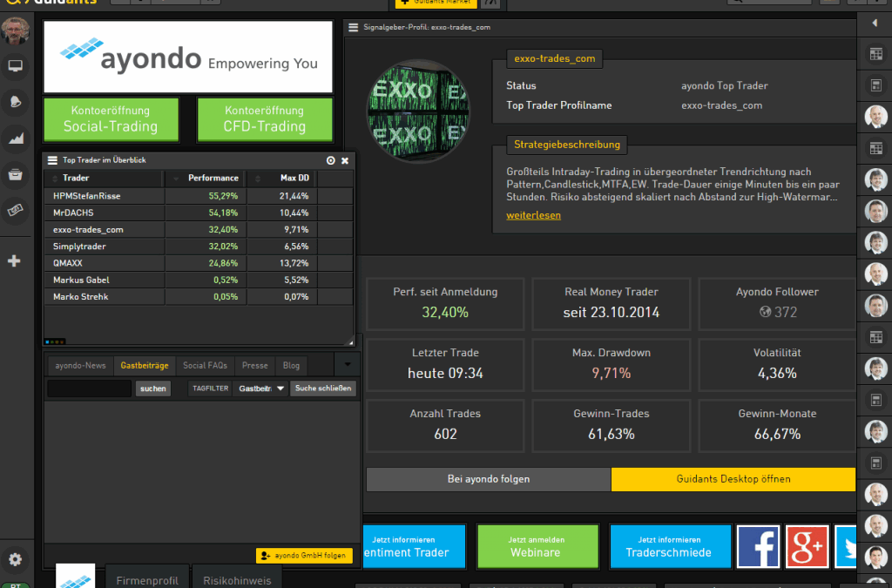Image resolution: width=892 pixels, height=588 pixels.
Task: Collapse the right sidebar with arrow
Action: click(x=875, y=24)
